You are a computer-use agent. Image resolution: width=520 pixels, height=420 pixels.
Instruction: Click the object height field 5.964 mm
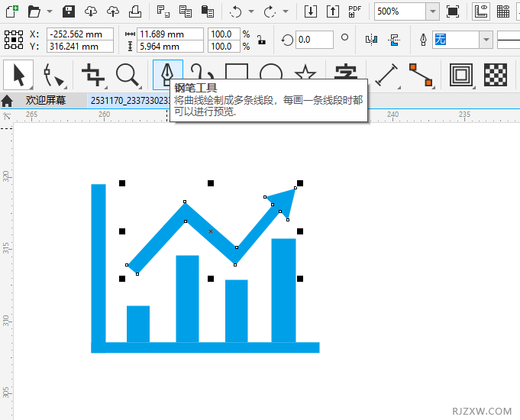(x=170, y=47)
